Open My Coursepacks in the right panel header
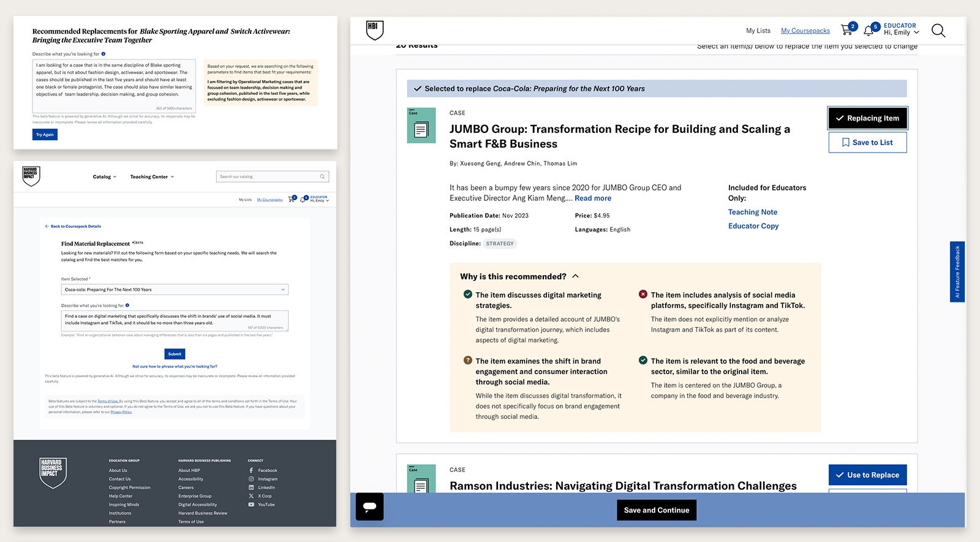Screen dimensions: 980x542 point(805,31)
